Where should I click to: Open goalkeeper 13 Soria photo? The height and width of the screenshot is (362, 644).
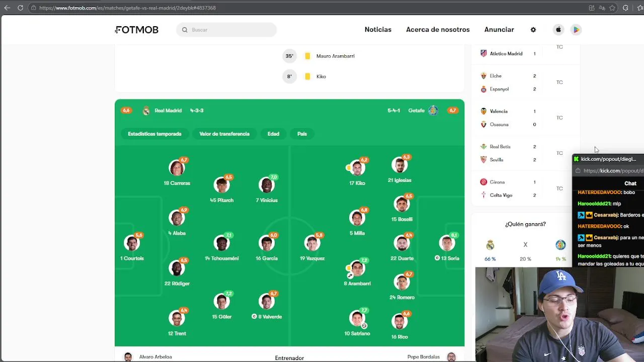[447, 243]
